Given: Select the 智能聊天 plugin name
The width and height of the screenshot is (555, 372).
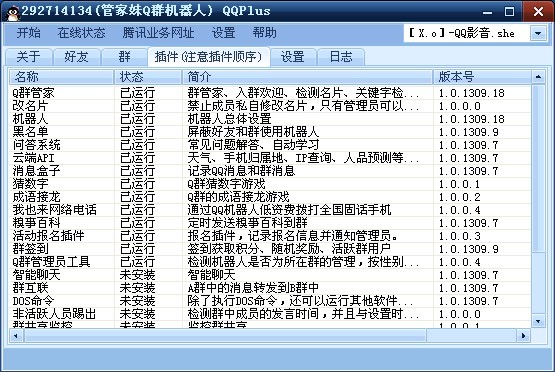Looking at the screenshot, I should tap(36, 275).
